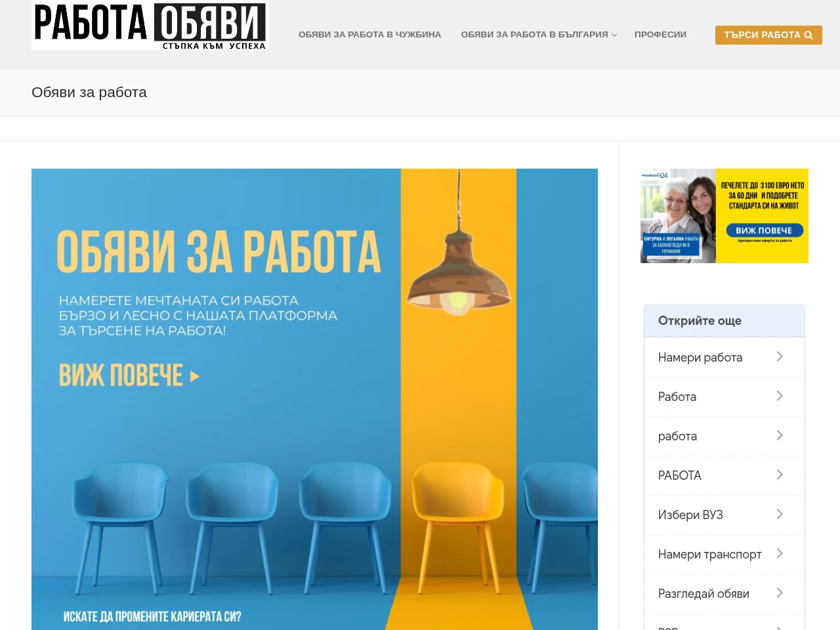Click the chevron next to Намери транспорт
Screen dimensions: 840x630
coord(780,553)
